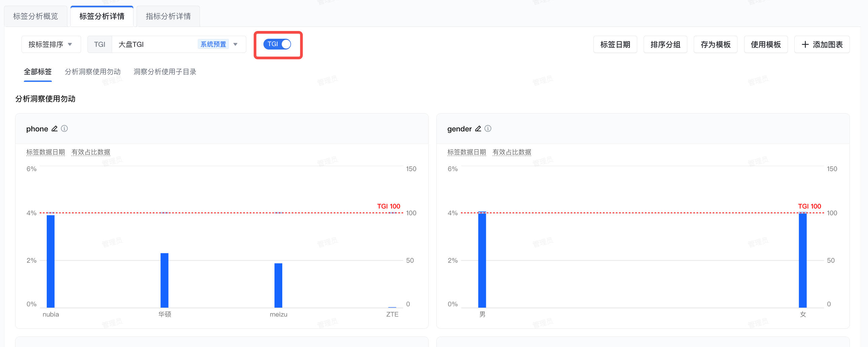Image resolution: width=868 pixels, height=347 pixels.
Task: Click the nubia bar in phone chart
Action: [50, 261]
